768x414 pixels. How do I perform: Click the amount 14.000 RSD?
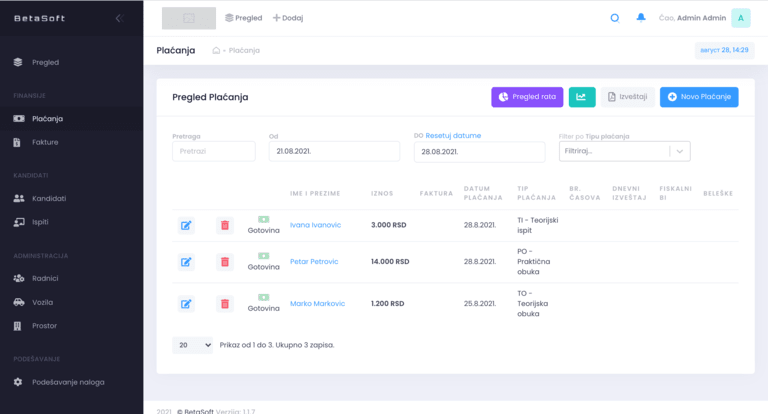pos(390,262)
